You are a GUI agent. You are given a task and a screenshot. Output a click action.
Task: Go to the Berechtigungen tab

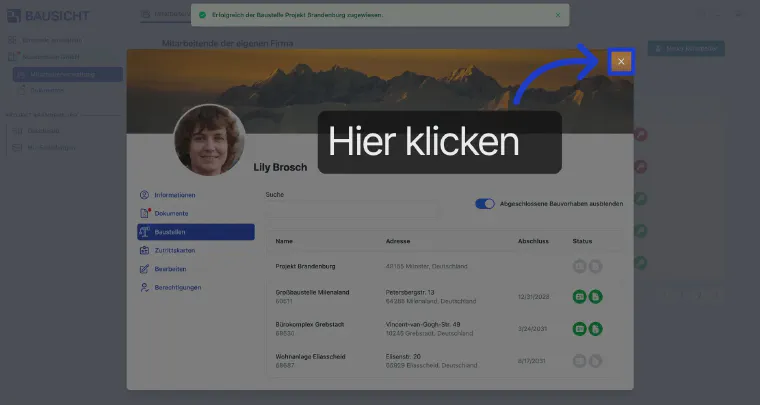click(x=196, y=287)
